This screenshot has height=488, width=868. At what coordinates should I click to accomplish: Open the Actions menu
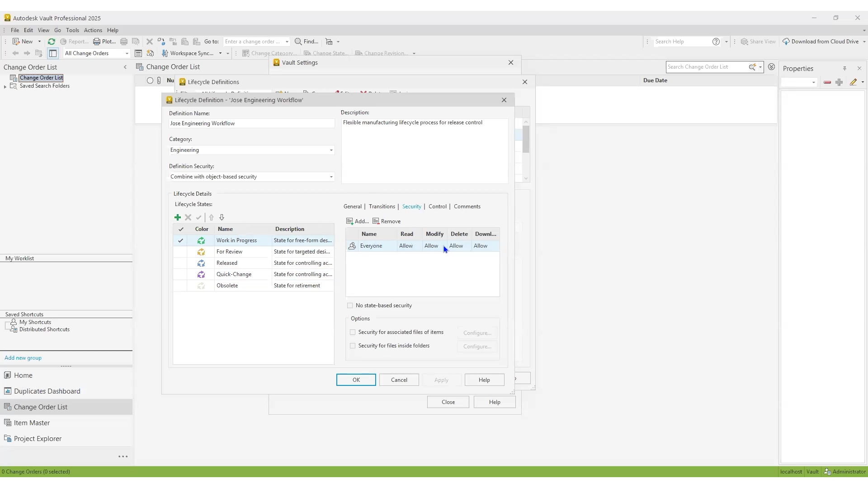(x=93, y=30)
